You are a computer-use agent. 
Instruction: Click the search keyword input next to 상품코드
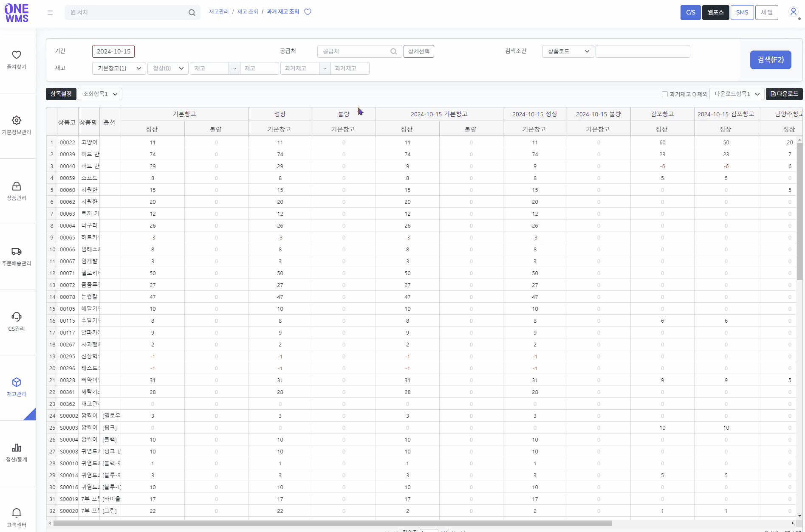pos(643,51)
